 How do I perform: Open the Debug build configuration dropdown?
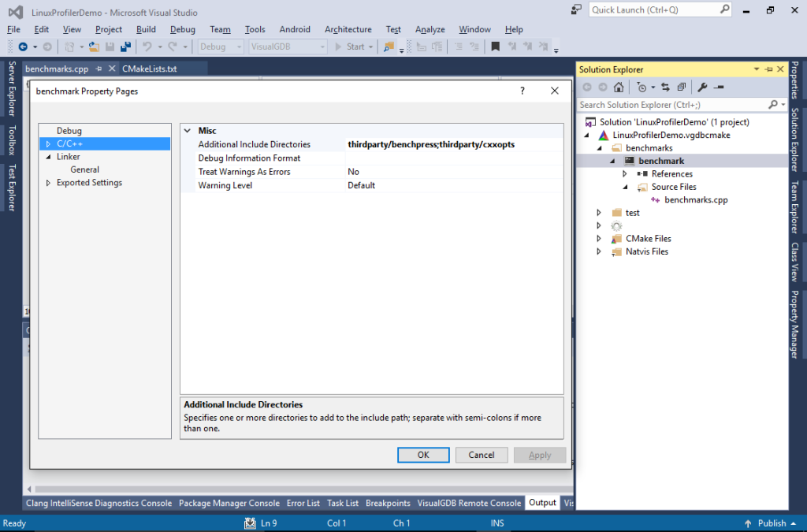pyautogui.click(x=239, y=47)
